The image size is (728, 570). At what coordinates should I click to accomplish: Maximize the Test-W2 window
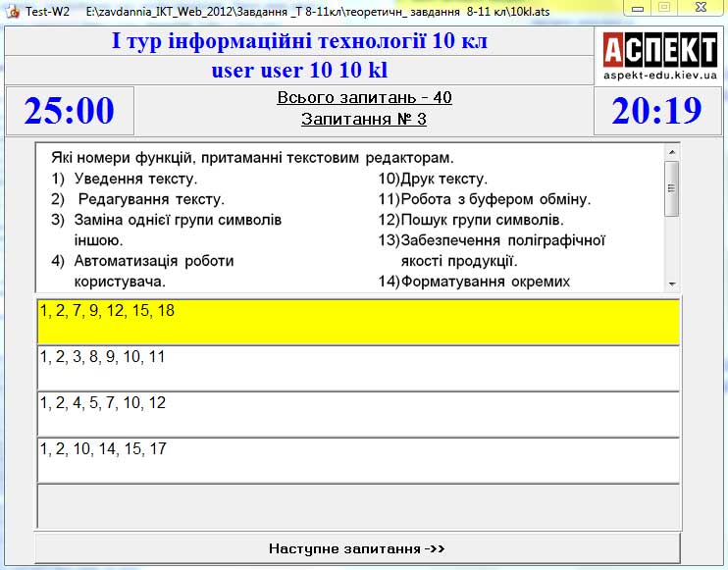[664, 9]
